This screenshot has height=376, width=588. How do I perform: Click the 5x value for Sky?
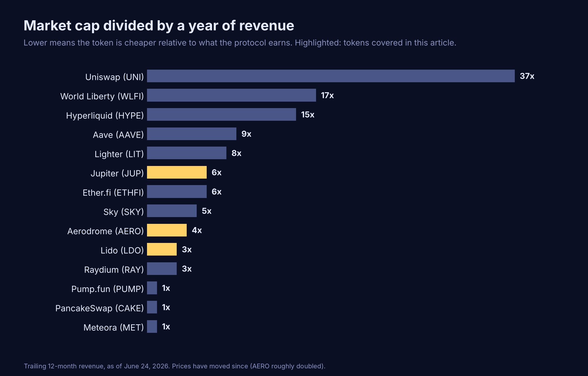click(206, 211)
